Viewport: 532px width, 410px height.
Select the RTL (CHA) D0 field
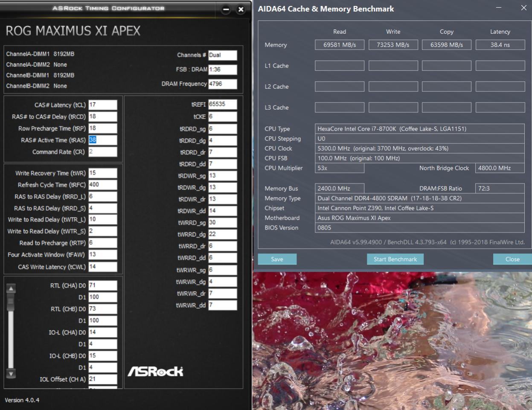click(x=103, y=285)
